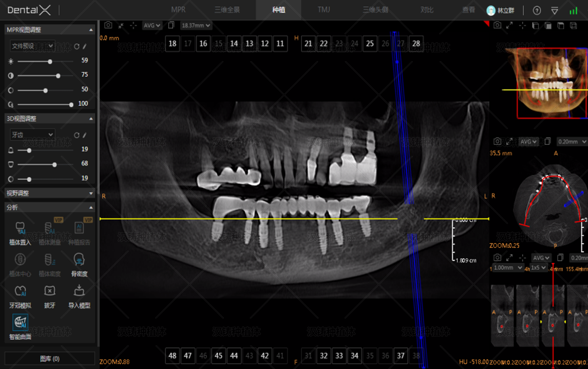Toggle tooth 48 in the lower chart
588x369 pixels.
pyautogui.click(x=172, y=356)
